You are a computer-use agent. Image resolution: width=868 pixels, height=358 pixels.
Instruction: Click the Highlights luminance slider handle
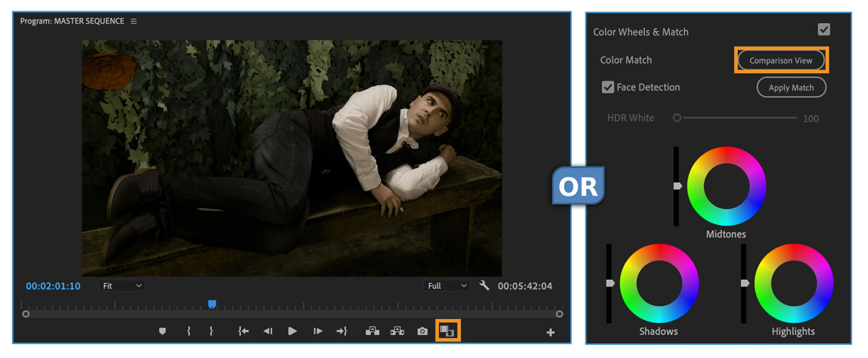745,283
